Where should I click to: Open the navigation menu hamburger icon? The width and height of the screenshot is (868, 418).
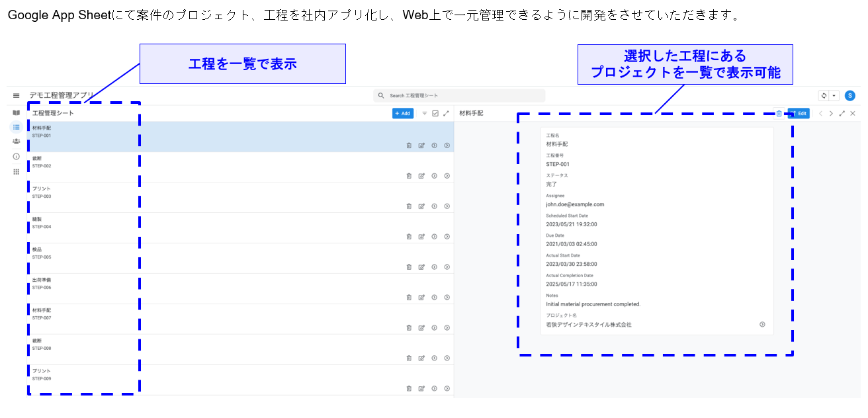point(16,96)
